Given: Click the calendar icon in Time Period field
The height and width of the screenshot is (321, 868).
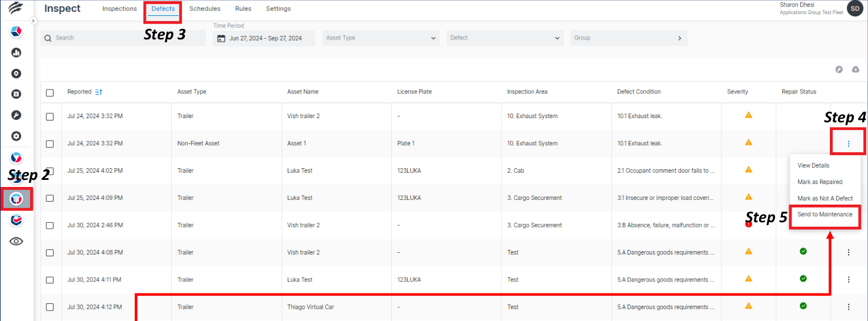Looking at the screenshot, I should point(221,38).
